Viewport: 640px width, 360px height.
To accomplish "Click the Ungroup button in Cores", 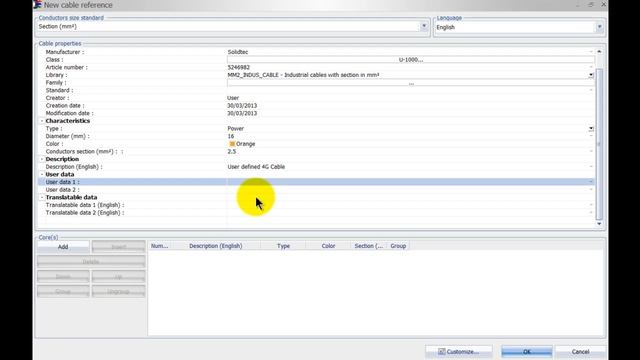I will (x=118, y=291).
